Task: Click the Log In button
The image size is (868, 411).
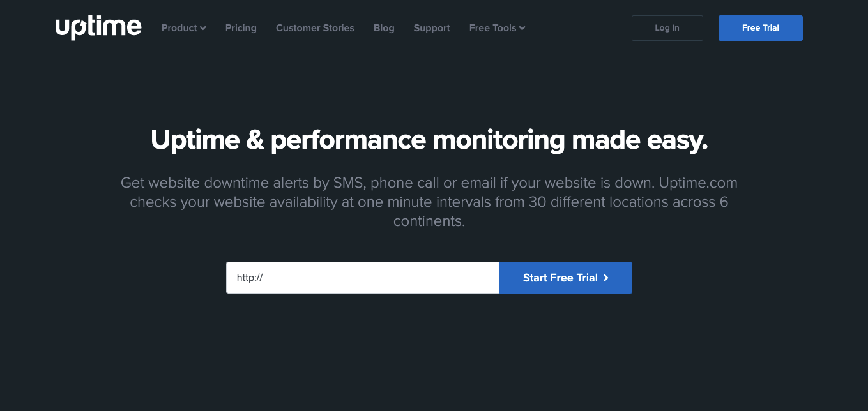Action: pyautogui.click(x=667, y=28)
